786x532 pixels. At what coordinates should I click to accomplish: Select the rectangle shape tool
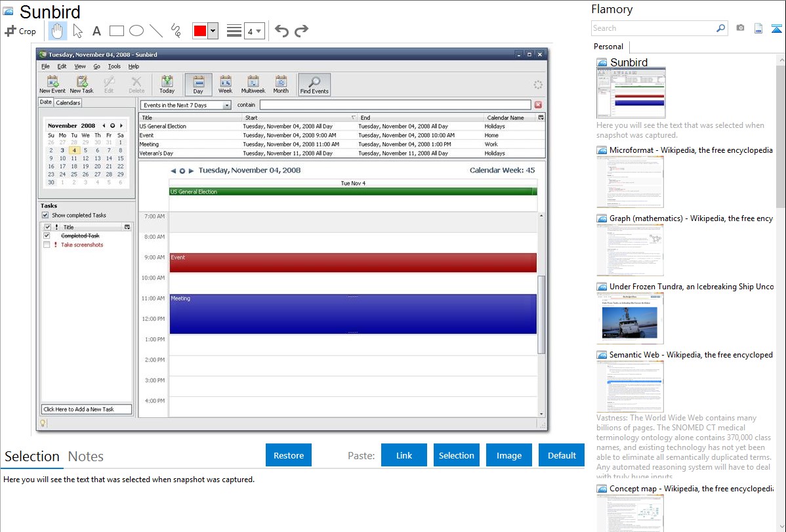tap(117, 31)
